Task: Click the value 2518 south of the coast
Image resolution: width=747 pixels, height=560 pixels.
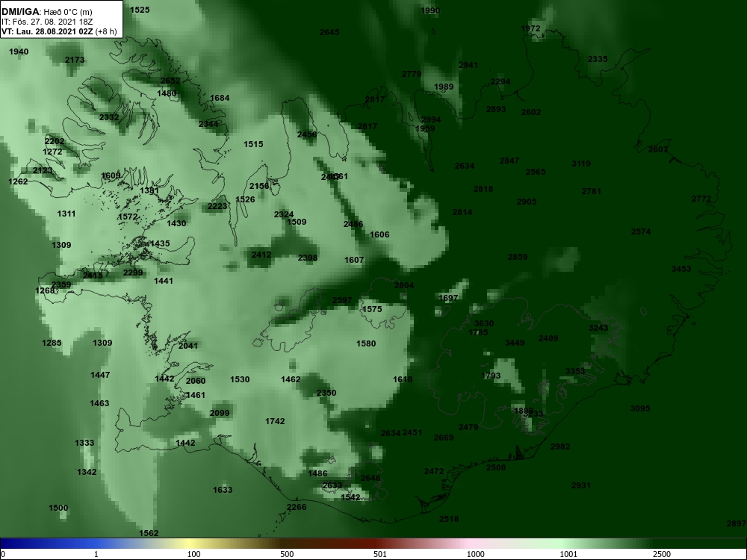Action: tap(449, 519)
